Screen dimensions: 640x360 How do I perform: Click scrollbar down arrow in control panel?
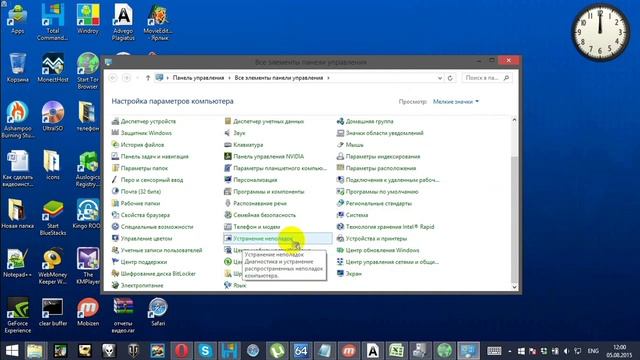point(514,287)
